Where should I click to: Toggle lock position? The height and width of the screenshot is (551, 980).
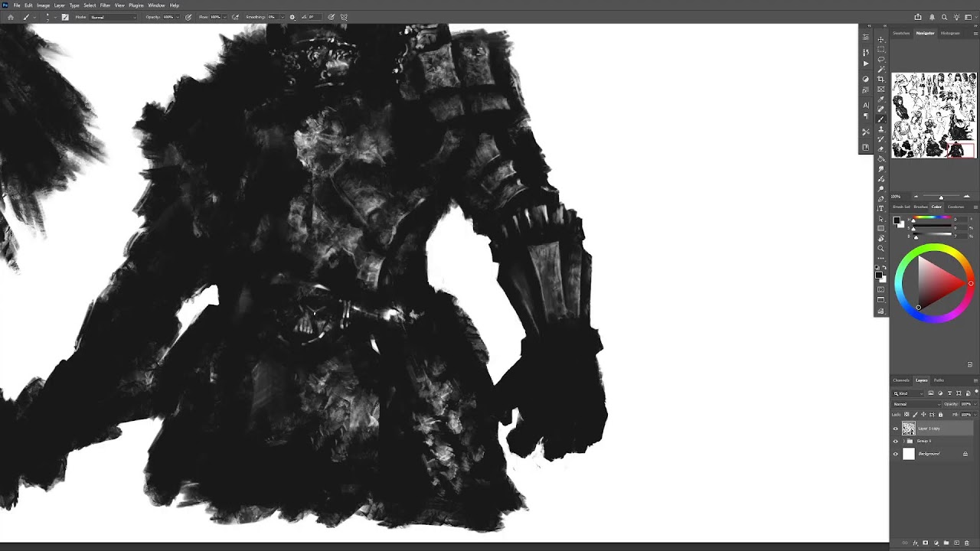923,414
